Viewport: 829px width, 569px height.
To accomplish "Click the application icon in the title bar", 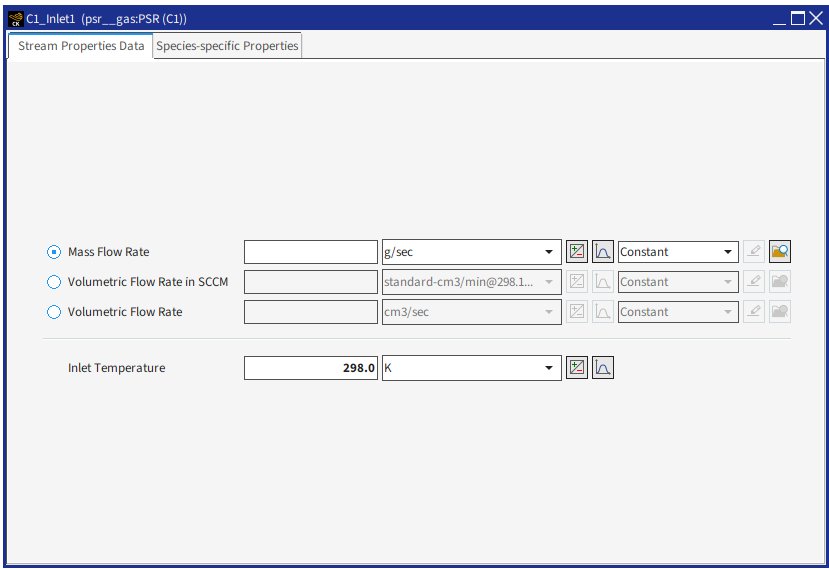I will (x=16, y=19).
